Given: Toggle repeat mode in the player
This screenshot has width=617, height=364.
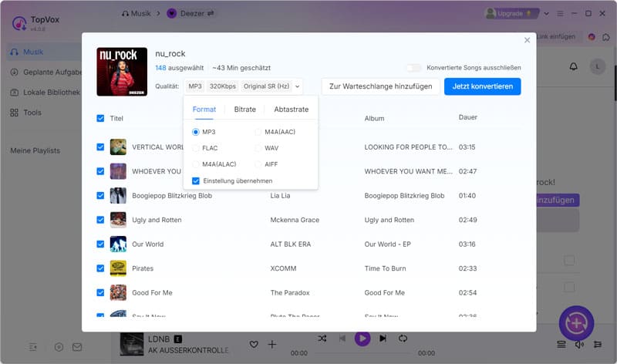Looking at the screenshot, I should click(403, 338).
